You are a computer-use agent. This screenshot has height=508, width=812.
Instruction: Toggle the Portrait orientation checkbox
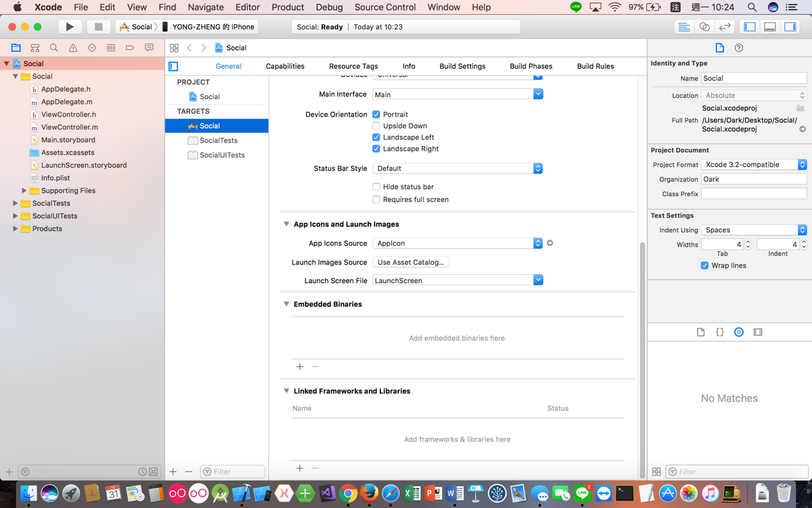click(x=376, y=115)
